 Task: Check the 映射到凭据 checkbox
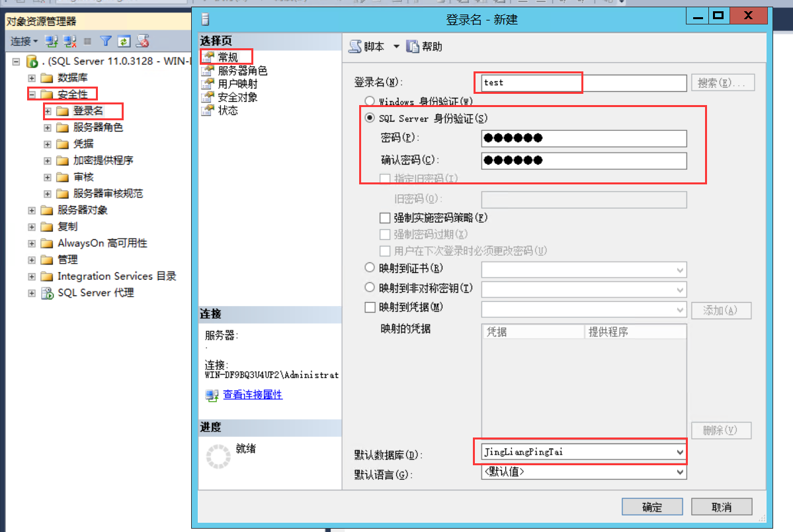coord(370,307)
